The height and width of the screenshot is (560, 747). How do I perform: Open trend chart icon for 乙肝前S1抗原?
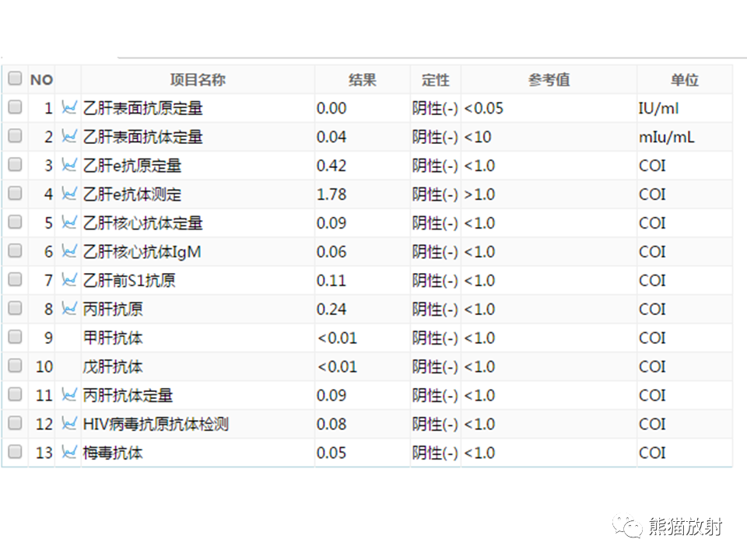[69, 280]
